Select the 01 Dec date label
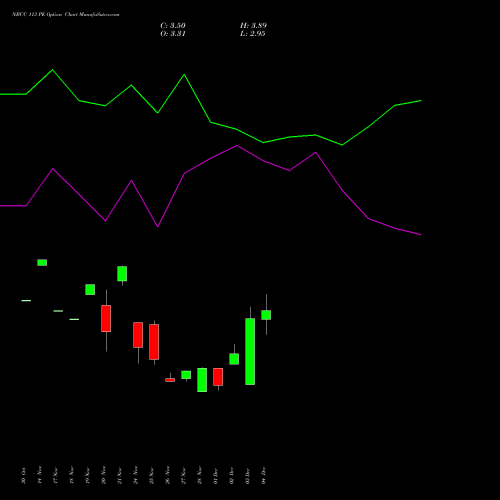This screenshot has height=500, width=500. [216, 476]
